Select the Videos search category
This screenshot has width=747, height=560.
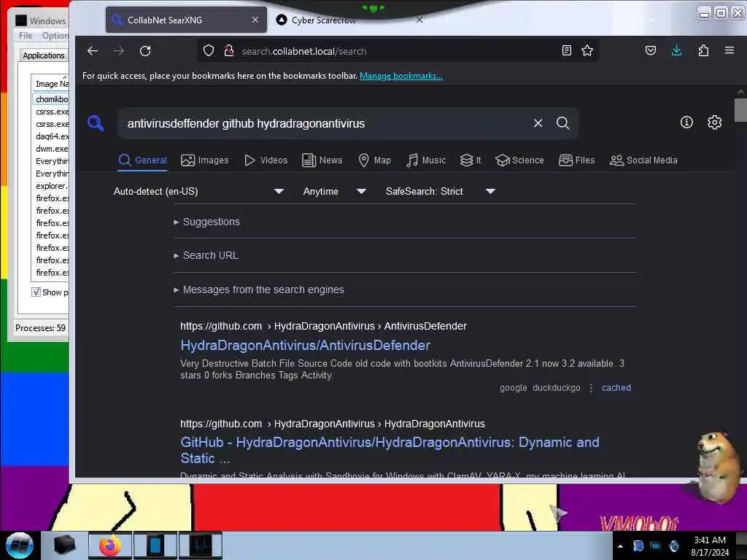[266, 160]
